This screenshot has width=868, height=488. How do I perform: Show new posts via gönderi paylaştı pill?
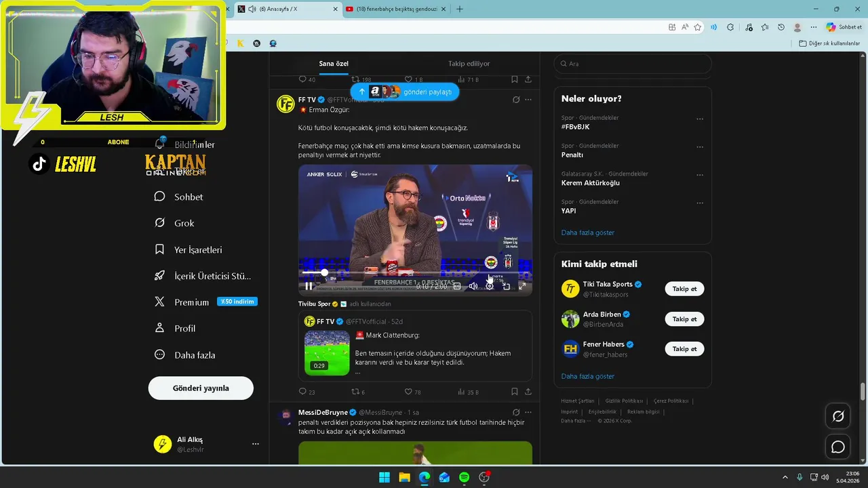pyautogui.click(x=405, y=91)
